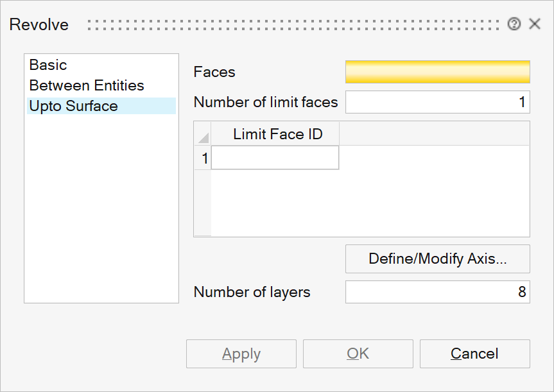Click the Limit Face ID column header
This screenshot has height=392, width=554.
(277, 134)
